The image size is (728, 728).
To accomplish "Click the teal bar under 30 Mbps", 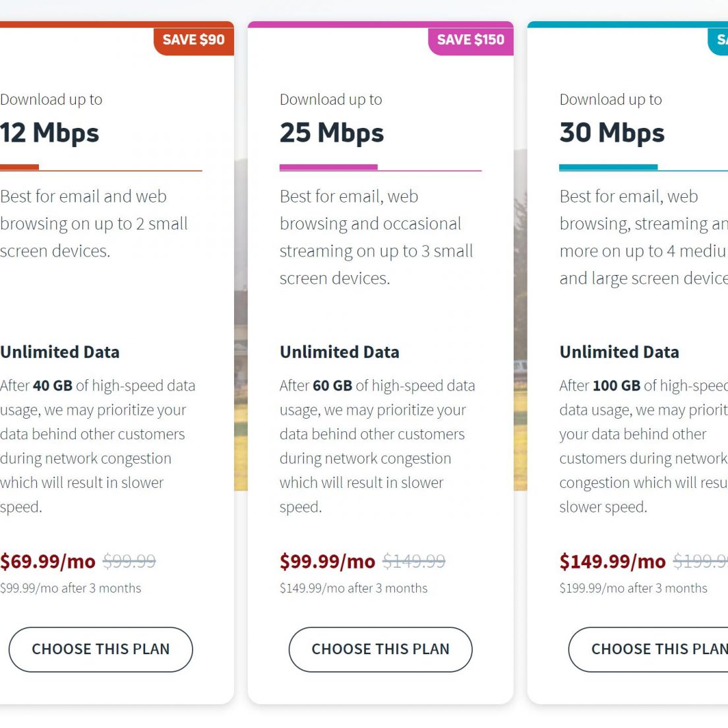I will [608, 167].
